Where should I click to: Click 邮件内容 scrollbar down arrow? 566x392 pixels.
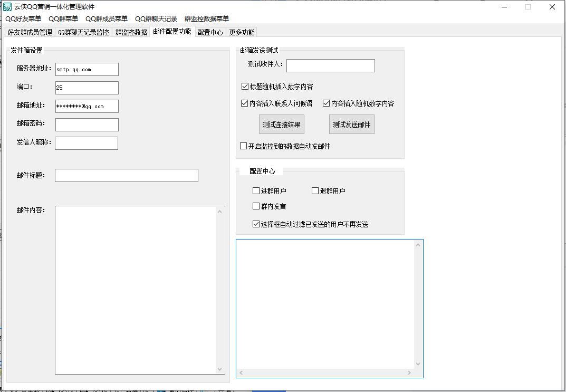point(220,369)
